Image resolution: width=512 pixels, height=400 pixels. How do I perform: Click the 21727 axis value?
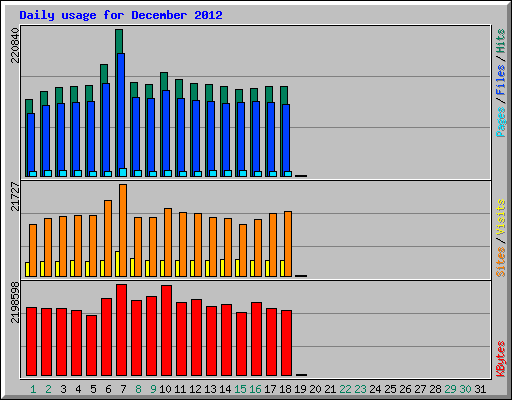(15, 196)
